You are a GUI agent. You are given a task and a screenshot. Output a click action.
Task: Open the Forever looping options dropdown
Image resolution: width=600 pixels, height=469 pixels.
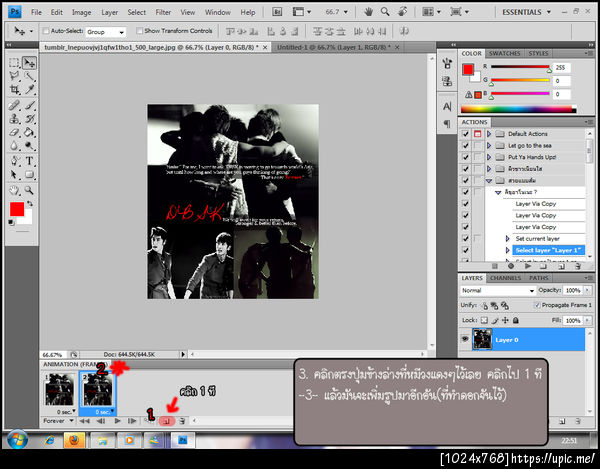pos(58,421)
